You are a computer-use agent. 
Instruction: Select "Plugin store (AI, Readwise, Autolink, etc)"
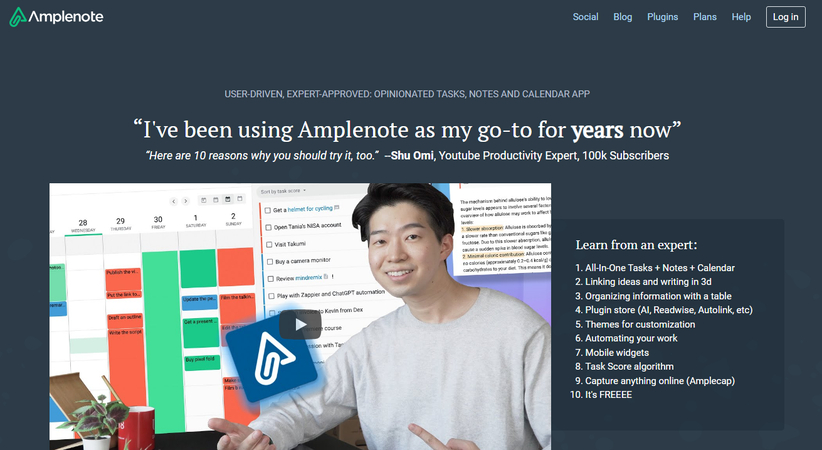(x=668, y=310)
